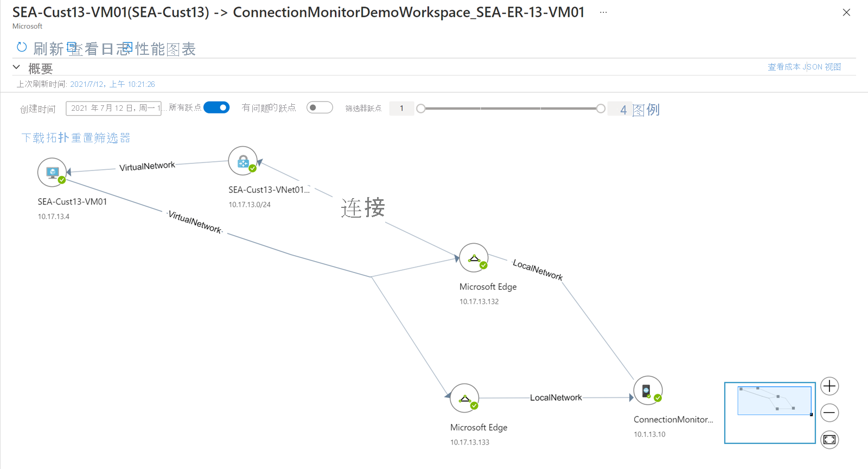Click 下载拓扑 download topology link
The image size is (868, 469).
click(46, 138)
